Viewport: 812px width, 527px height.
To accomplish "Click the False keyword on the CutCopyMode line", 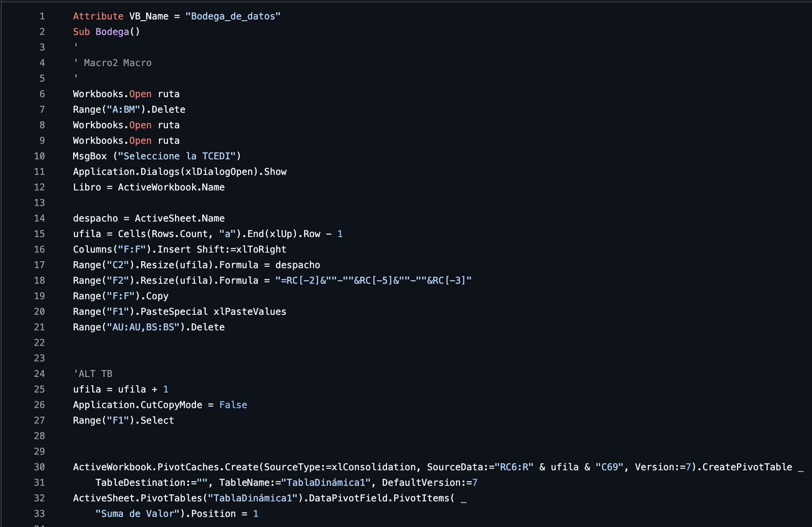I will coord(233,405).
